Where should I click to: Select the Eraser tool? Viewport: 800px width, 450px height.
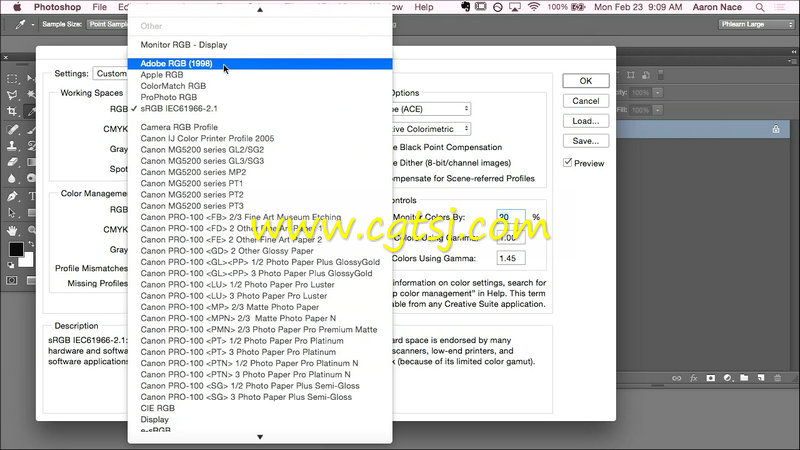(x=12, y=162)
